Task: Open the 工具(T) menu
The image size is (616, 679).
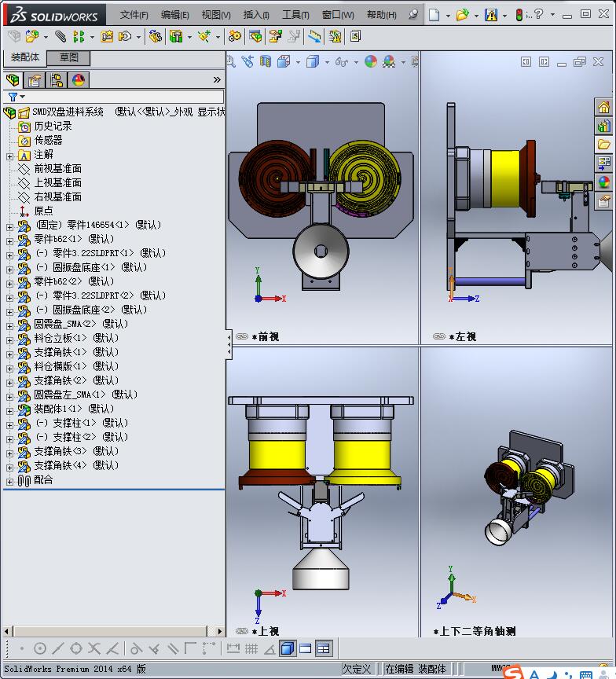Action: tap(295, 15)
